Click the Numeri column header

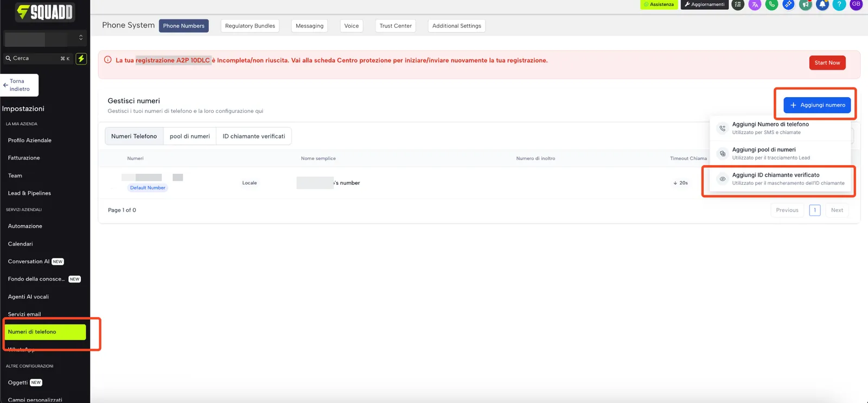pos(136,159)
